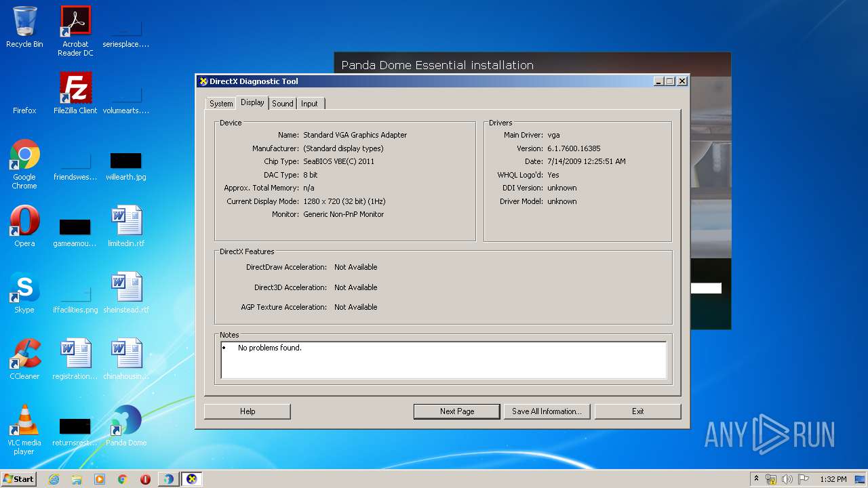868x488 pixels.
Task: Click the SeaBIOS VBE(C) 2011 chip type
Action: tap(338, 161)
